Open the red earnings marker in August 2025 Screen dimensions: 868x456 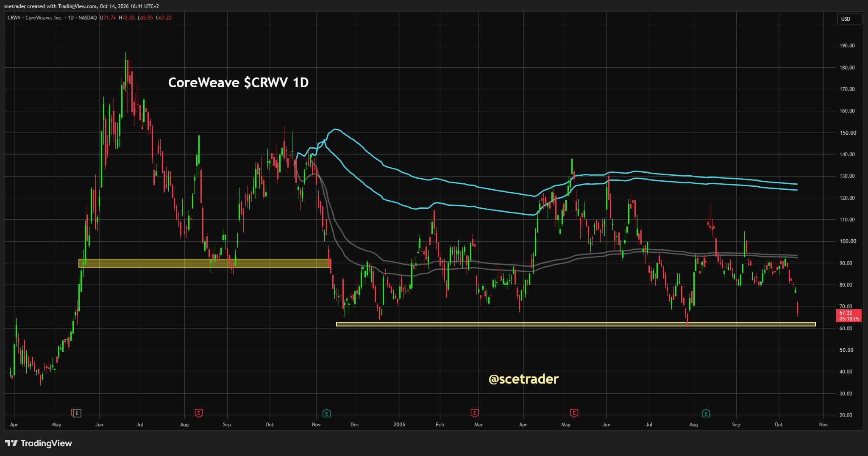(198, 413)
